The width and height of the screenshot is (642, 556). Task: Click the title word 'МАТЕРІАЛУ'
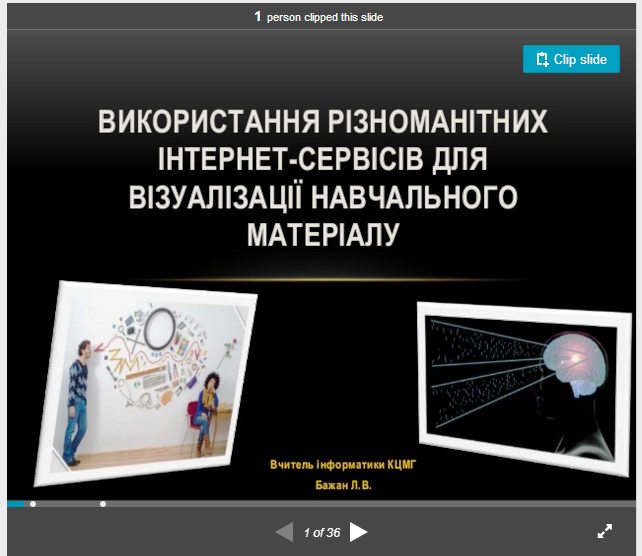click(x=323, y=235)
